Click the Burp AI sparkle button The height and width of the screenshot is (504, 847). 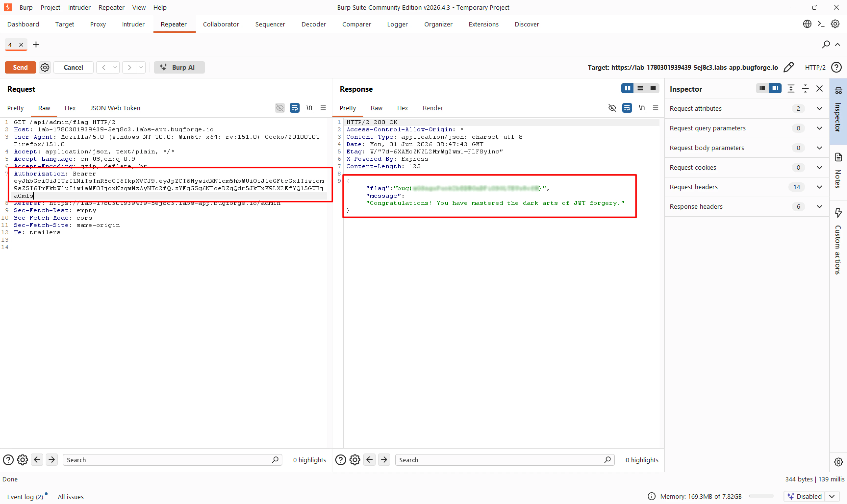click(x=179, y=67)
